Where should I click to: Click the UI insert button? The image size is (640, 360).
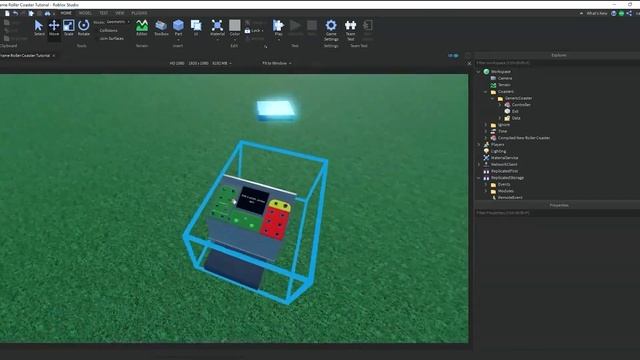(196, 27)
